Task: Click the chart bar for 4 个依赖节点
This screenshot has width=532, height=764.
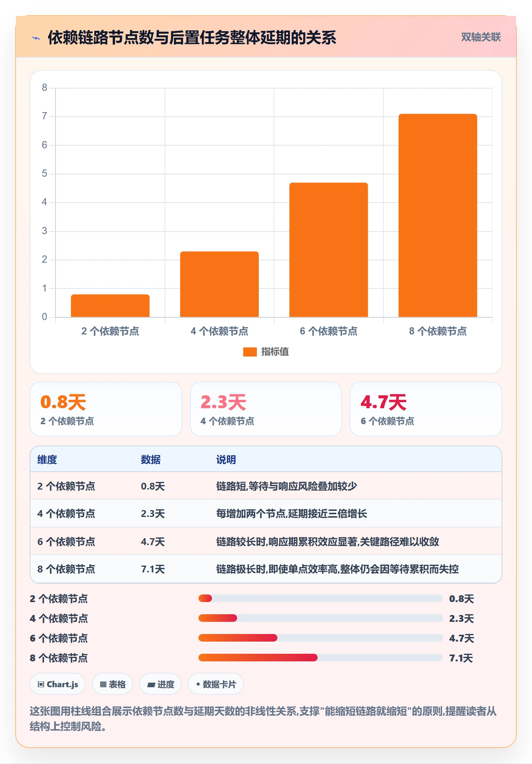Action: coord(219,284)
